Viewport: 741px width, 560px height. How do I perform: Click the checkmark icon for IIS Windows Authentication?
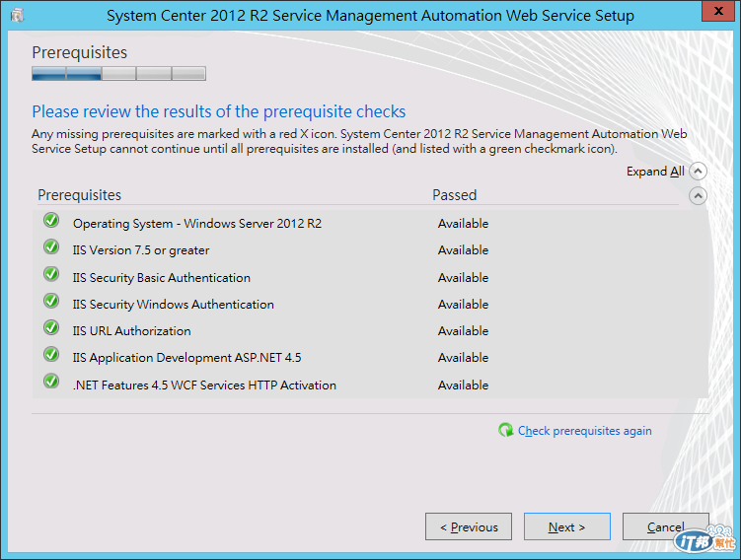[x=51, y=302]
